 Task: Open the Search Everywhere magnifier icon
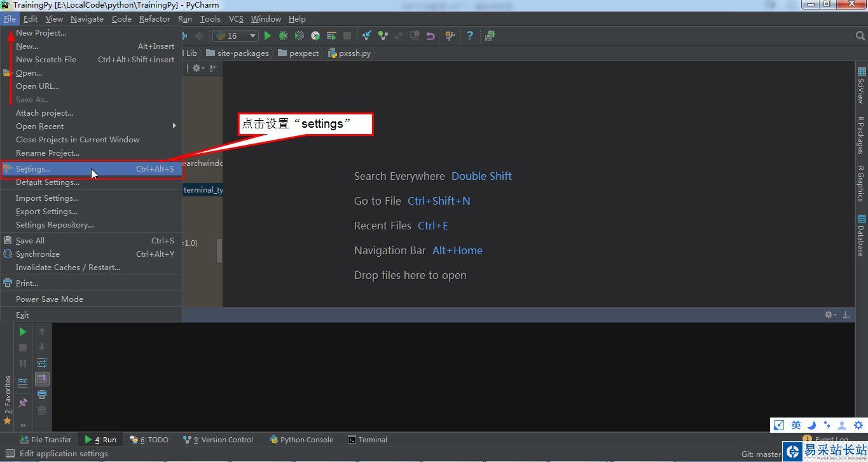860,36
